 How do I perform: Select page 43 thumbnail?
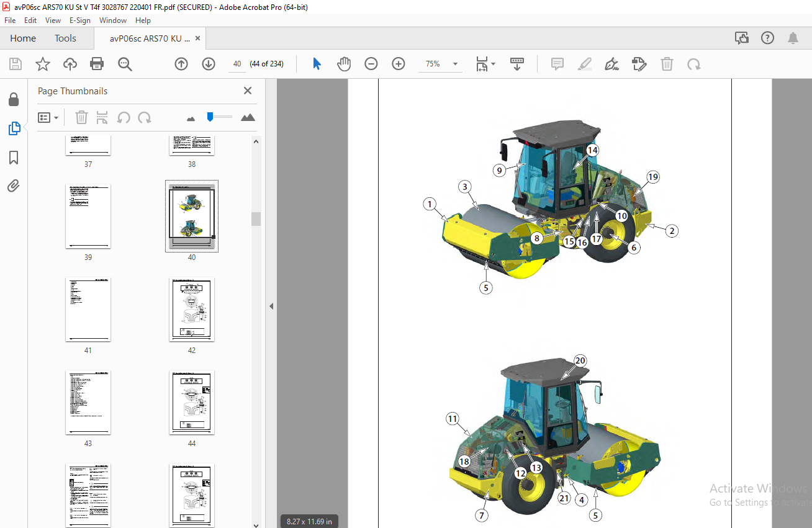click(x=88, y=403)
